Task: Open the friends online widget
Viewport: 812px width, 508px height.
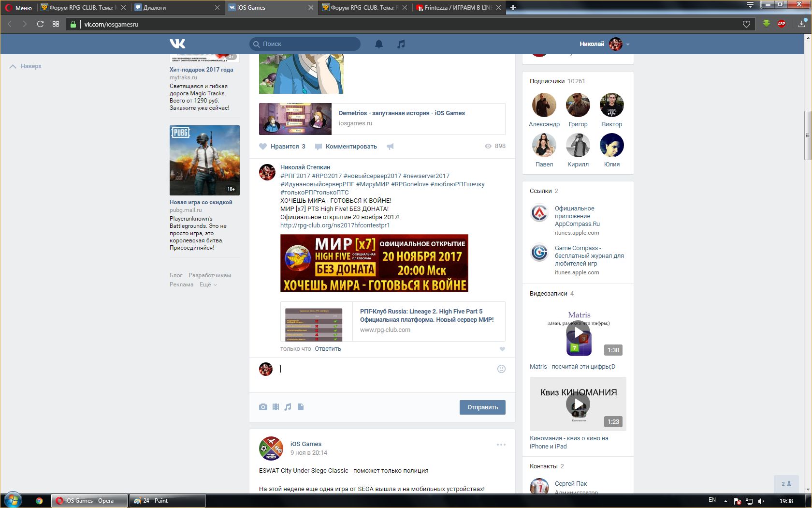Action: pyautogui.click(x=786, y=484)
